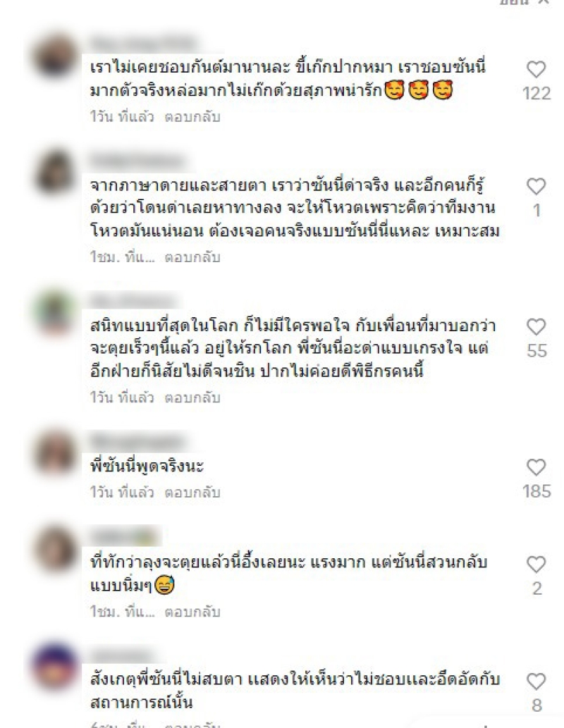Open the blurred username above the first comment
Screen dimensions: 564x728
pyautogui.click(x=142, y=44)
